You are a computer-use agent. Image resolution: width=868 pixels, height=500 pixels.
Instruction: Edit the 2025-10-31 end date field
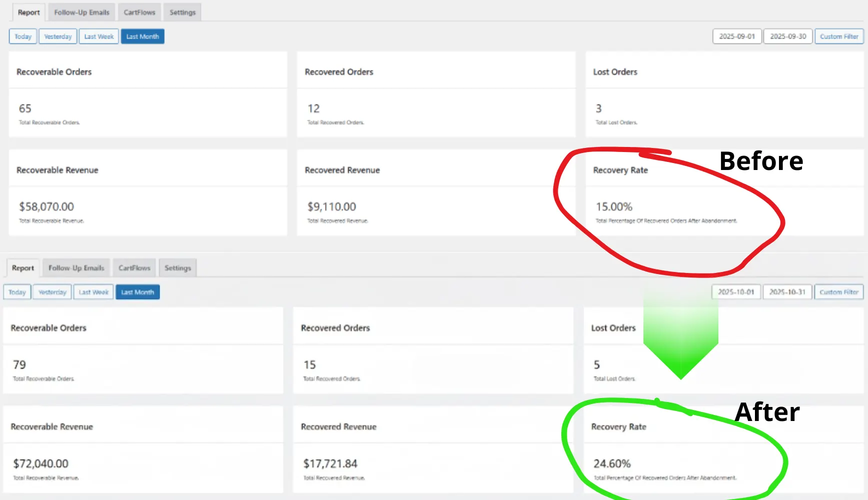click(x=787, y=292)
